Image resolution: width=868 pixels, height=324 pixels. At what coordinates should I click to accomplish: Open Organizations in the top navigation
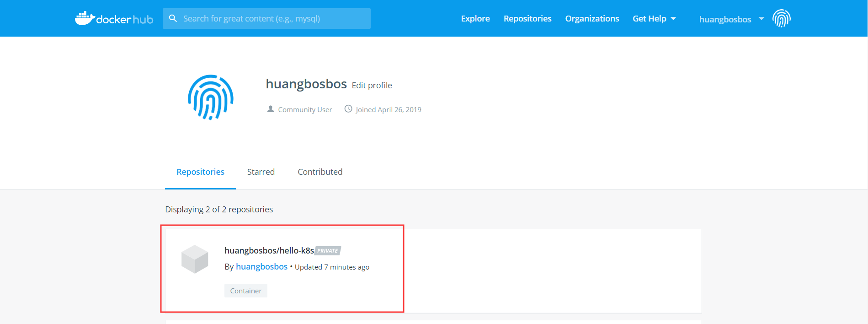592,18
